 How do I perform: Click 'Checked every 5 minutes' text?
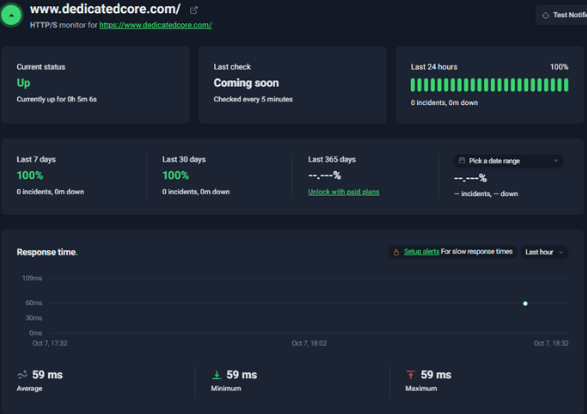click(x=253, y=99)
